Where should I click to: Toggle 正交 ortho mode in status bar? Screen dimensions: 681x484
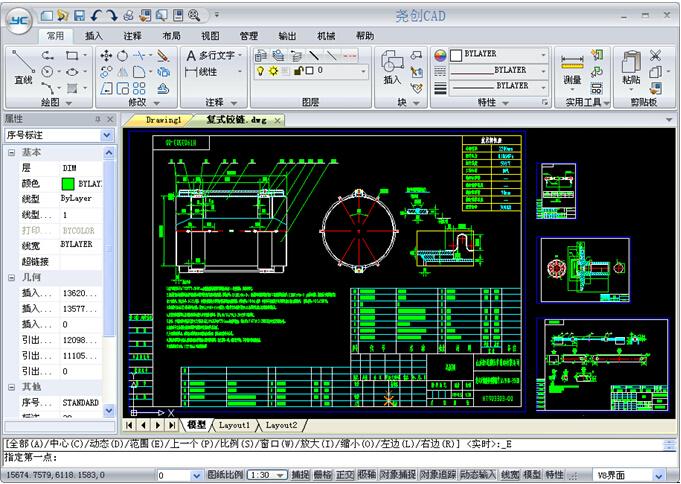click(345, 475)
